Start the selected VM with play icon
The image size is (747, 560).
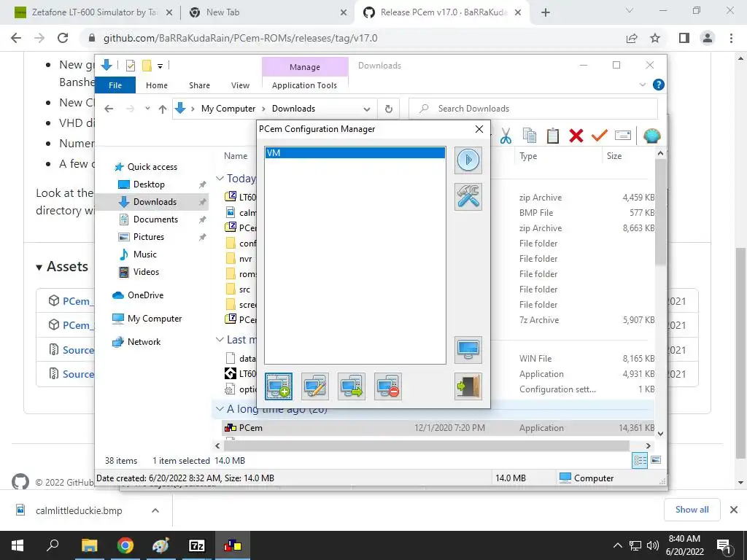point(468,160)
